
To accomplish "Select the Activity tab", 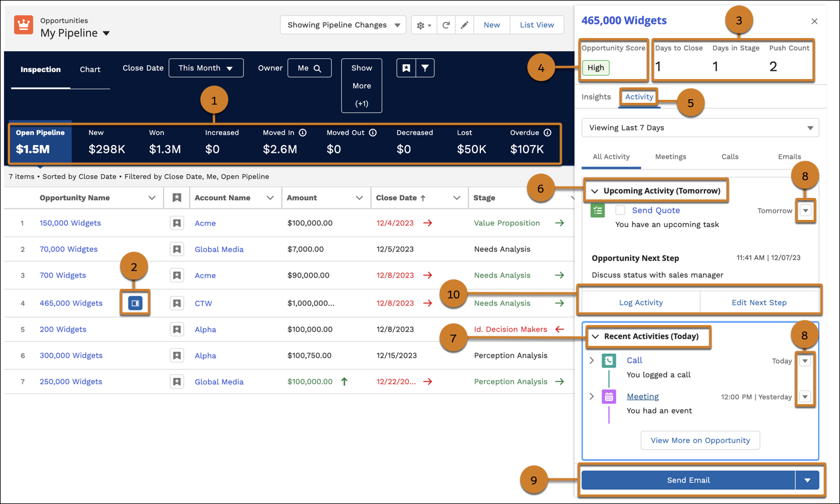I will 639,97.
